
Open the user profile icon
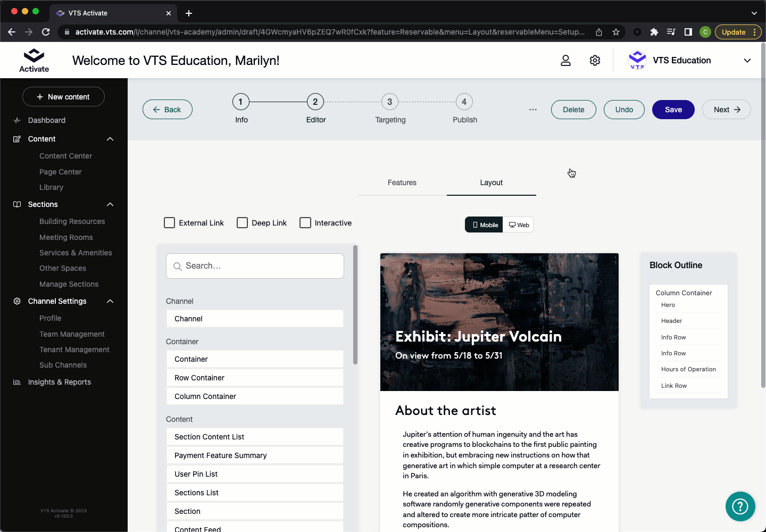point(565,61)
